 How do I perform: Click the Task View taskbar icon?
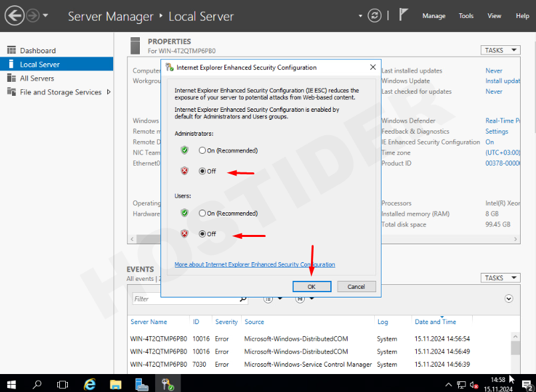[63, 384]
